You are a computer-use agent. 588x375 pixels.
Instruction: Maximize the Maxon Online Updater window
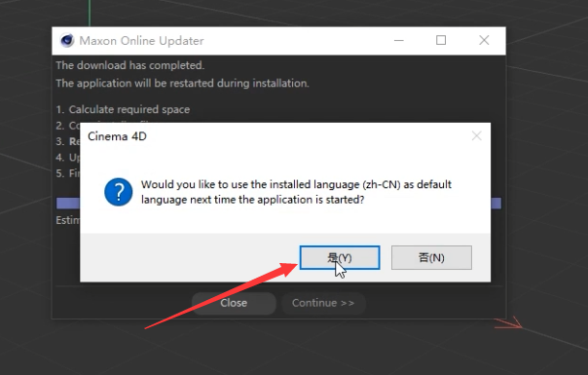click(x=441, y=40)
